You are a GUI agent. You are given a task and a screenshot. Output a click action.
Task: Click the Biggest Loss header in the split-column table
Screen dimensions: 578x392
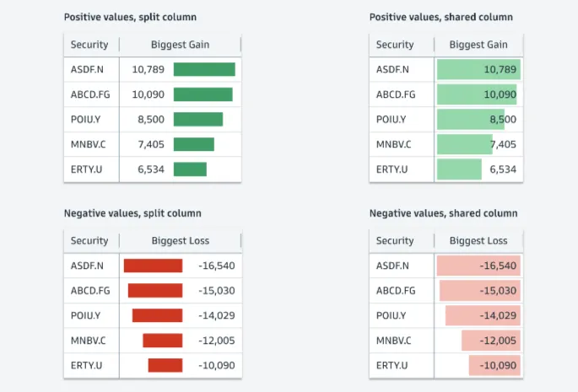180,241
